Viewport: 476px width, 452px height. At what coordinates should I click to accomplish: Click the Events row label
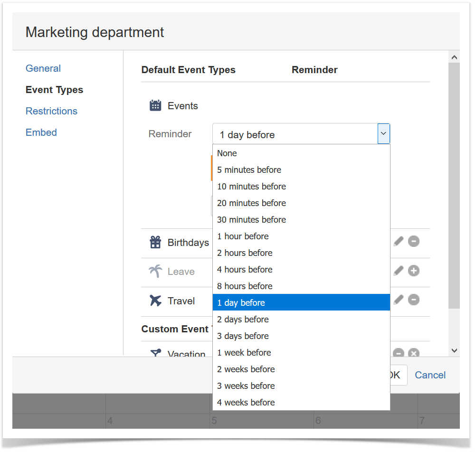(x=183, y=106)
